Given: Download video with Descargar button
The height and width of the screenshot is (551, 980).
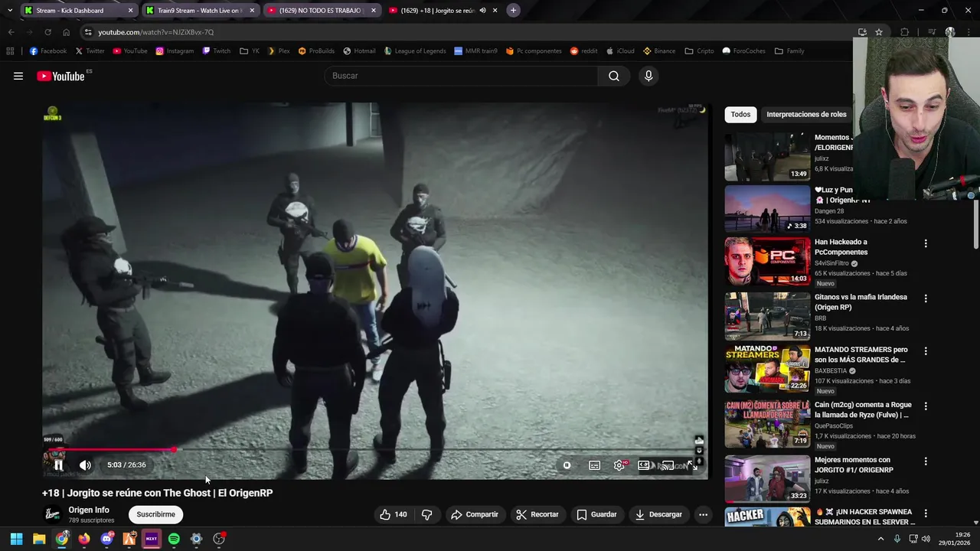Looking at the screenshot, I should [658, 514].
